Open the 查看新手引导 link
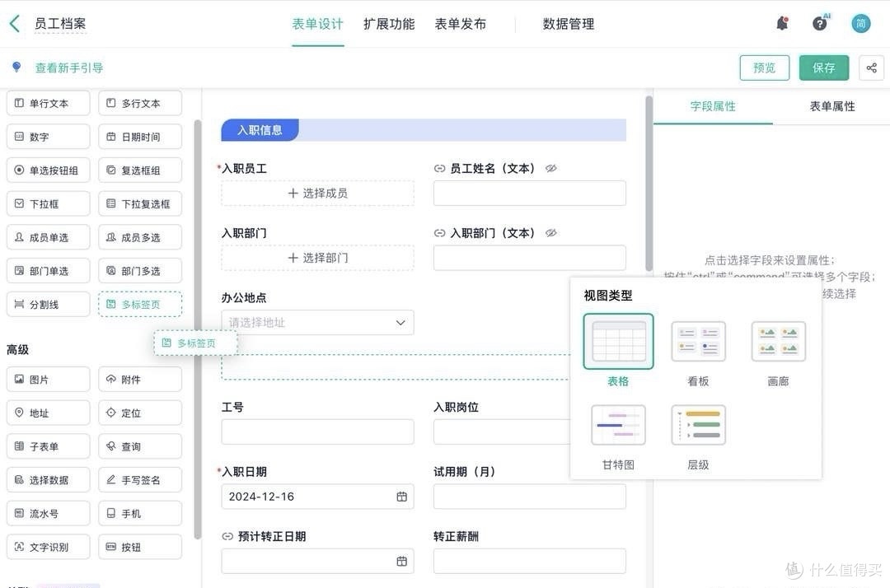Viewport: 890px width, 588px height. [x=69, y=68]
